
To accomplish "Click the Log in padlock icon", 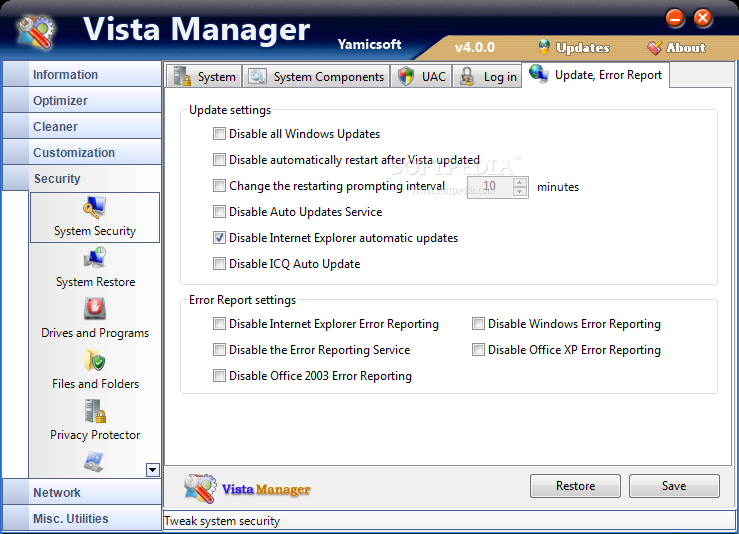I will pos(467,76).
